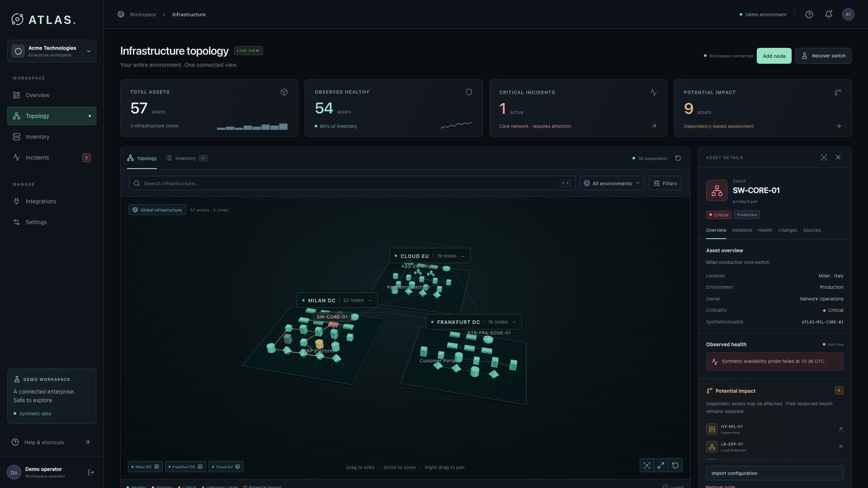
Task: Open the Relations tab in asset details
Action: tap(742, 230)
